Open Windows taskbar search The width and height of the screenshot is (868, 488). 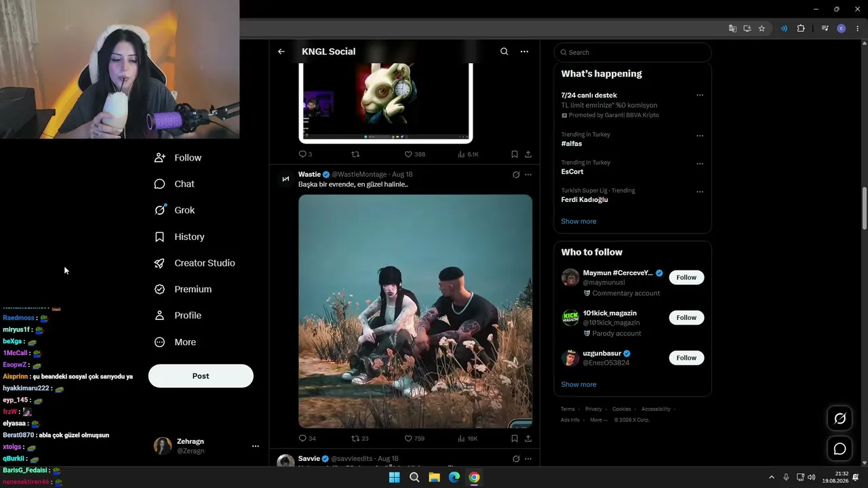[x=414, y=478]
